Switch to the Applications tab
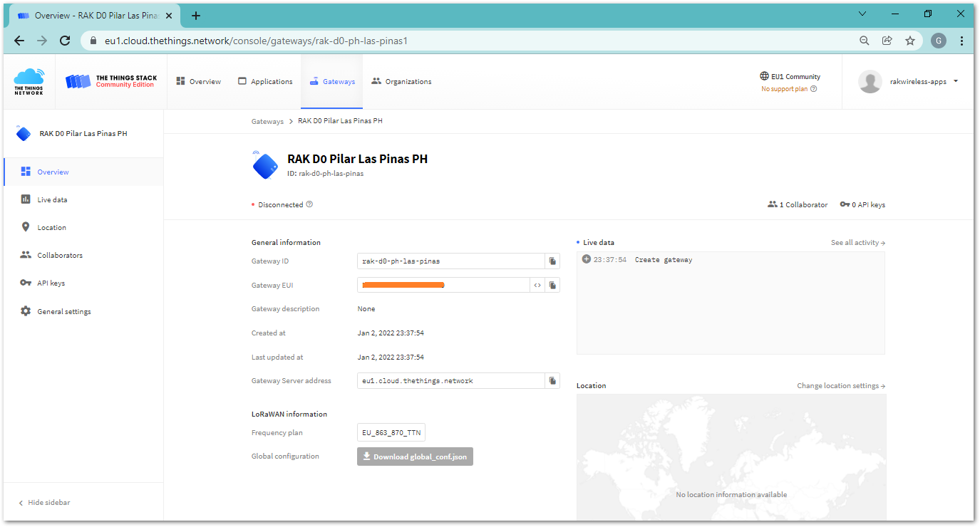The height and width of the screenshot is (527, 980). point(264,81)
